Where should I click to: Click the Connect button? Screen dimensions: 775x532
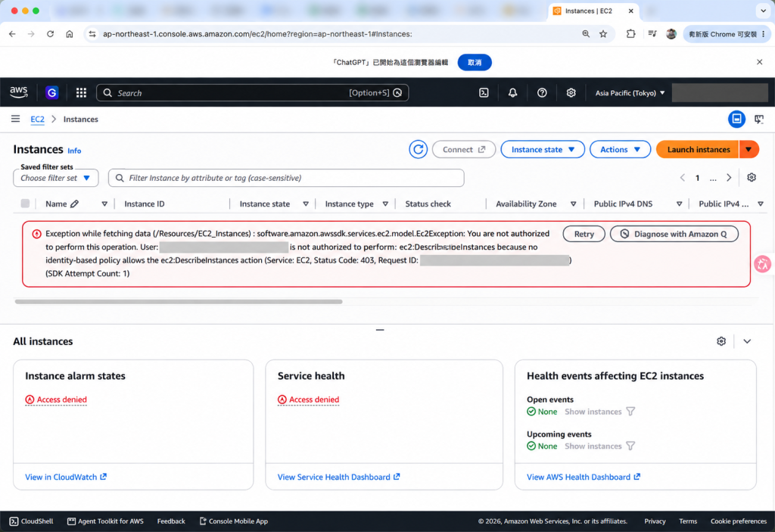point(464,149)
